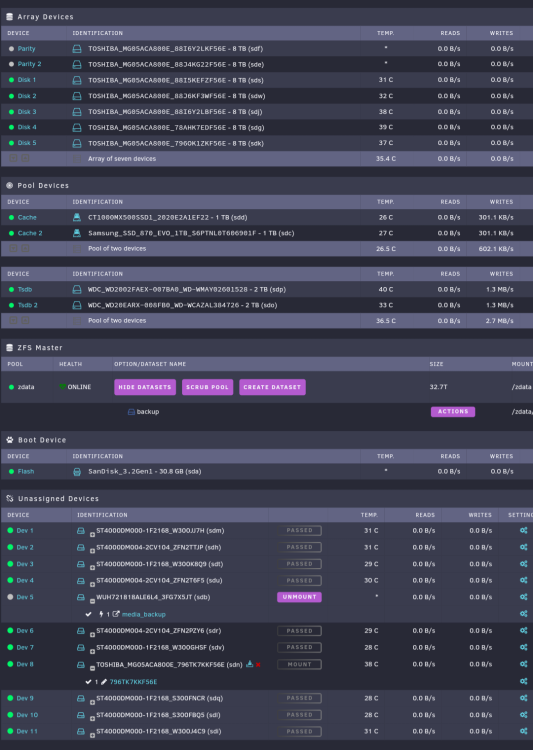Click the disk icon for Parity 2 (sde)
The height and width of the screenshot is (750, 533).
click(x=77, y=65)
